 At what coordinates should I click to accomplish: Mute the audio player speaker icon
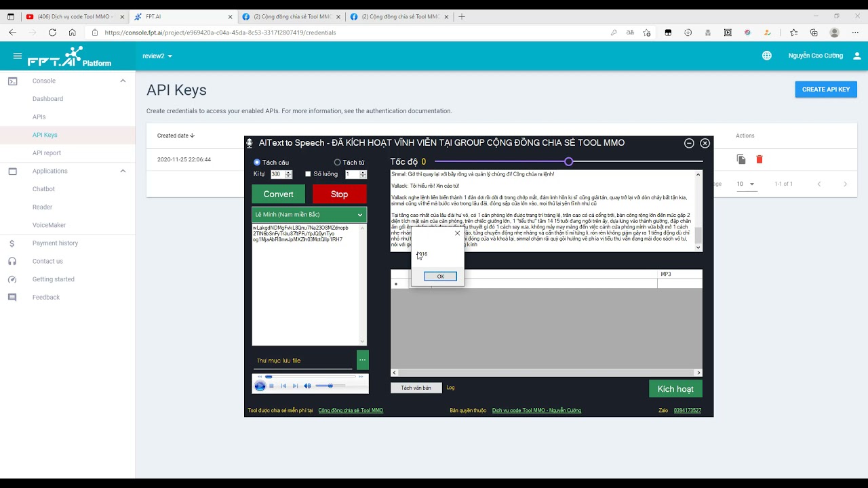(x=307, y=386)
